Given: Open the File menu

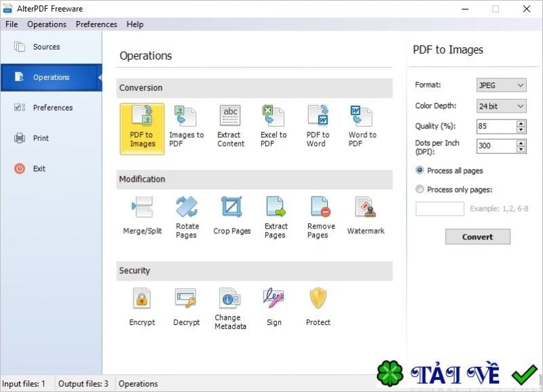Looking at the screenshot, I should [12, 24].
